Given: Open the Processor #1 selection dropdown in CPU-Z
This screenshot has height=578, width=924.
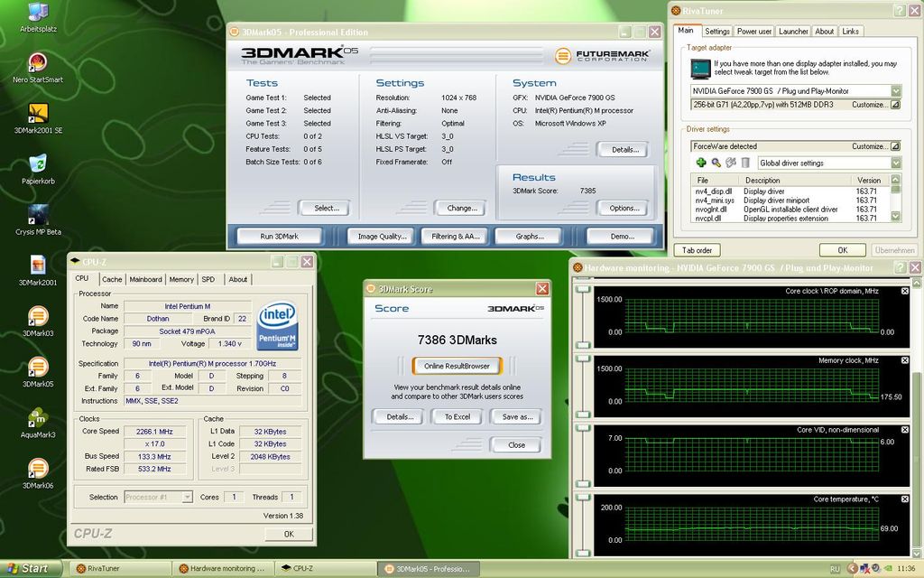Looking at the screenshot, I should [x=187, y=498].
